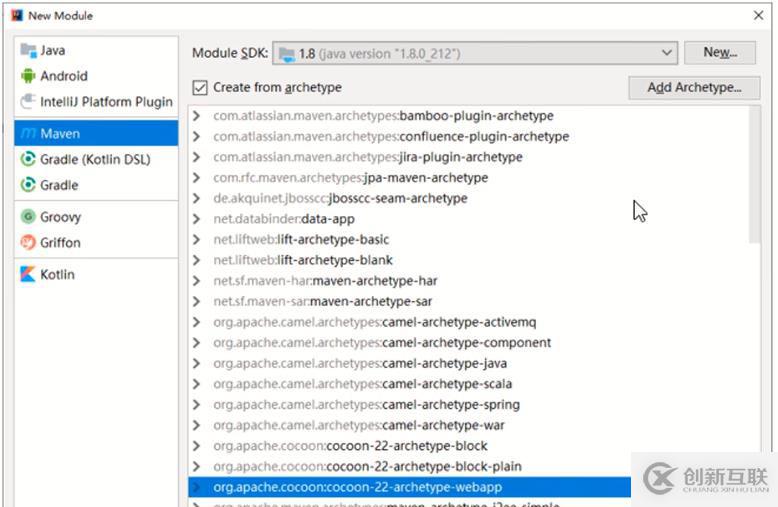
Task: Select maven-archetype-har row
Action: 469,281
